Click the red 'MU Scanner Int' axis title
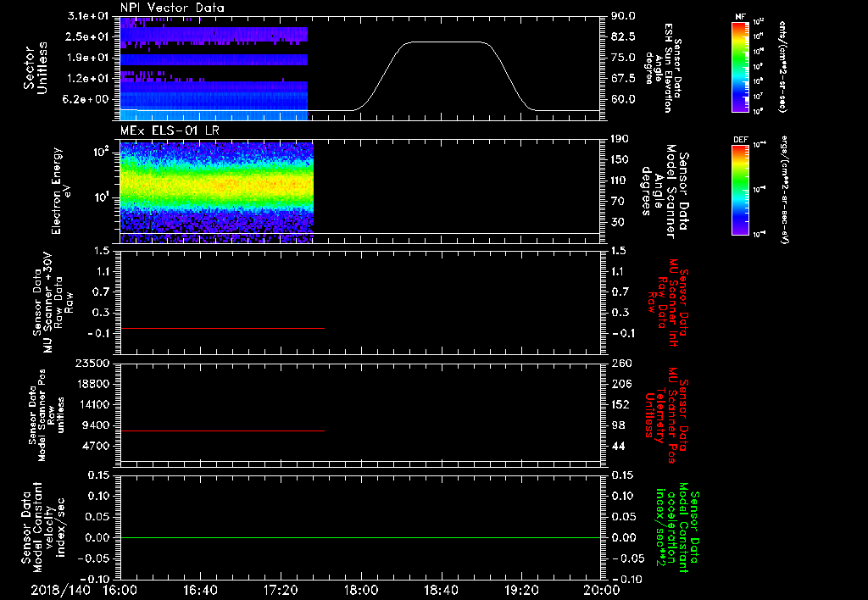The height and width of the screenshot is (600, 868). [x=668, y=303]
